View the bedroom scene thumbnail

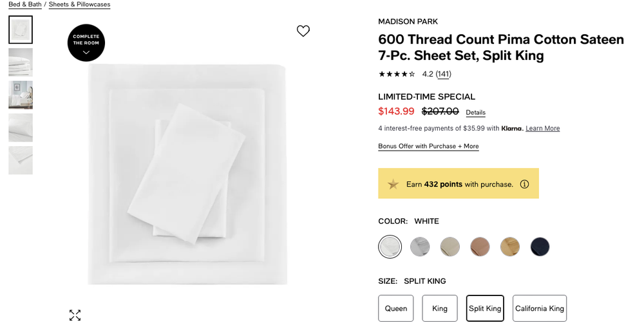click(21, 95)
